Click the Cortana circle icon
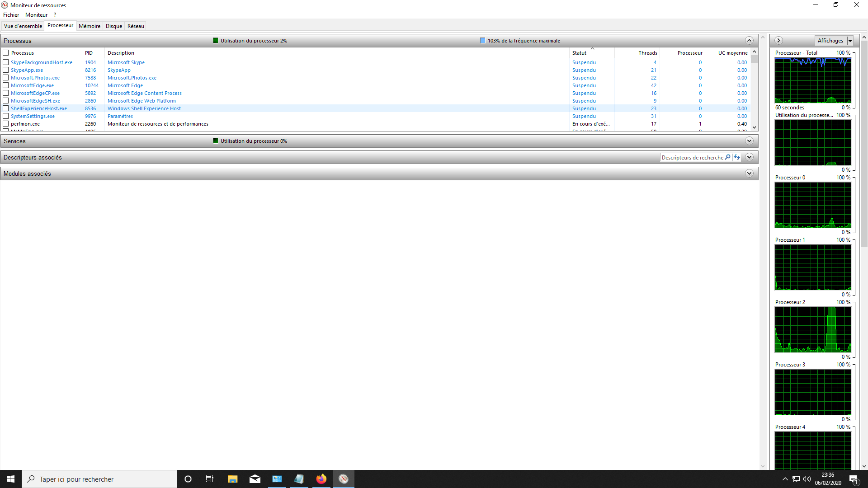 tap(188, 479)
